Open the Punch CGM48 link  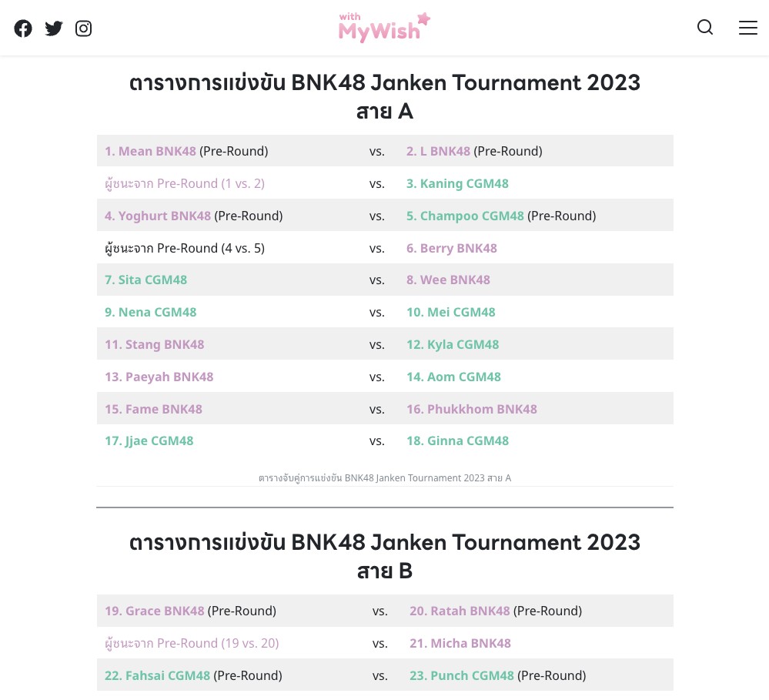click(462, 675)
